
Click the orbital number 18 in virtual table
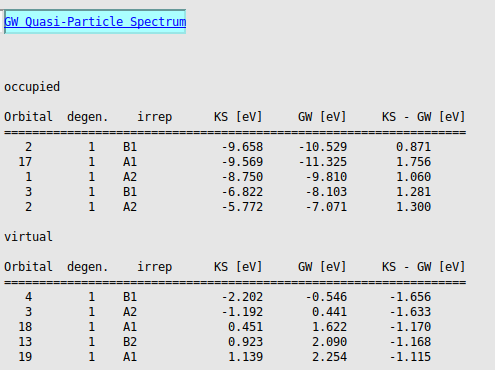[25, 327]
